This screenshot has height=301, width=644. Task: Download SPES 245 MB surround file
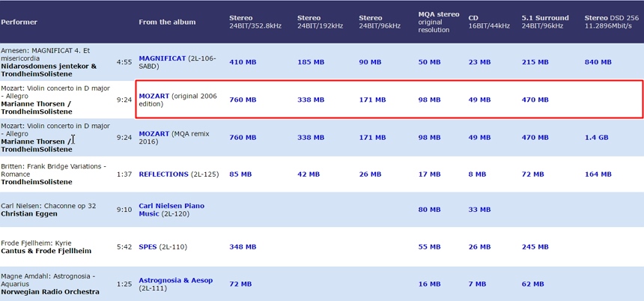(535, 247)
